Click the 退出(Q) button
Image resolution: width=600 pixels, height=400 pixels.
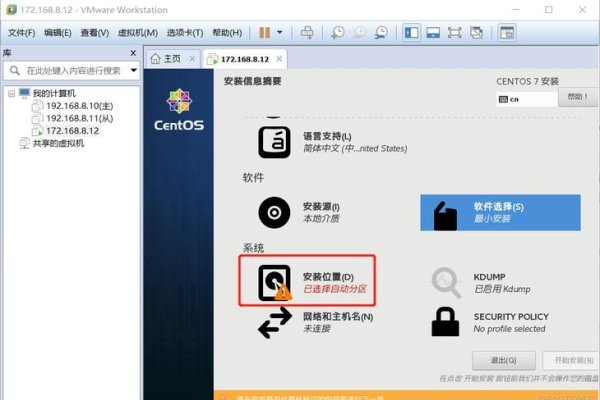point(504,361)
